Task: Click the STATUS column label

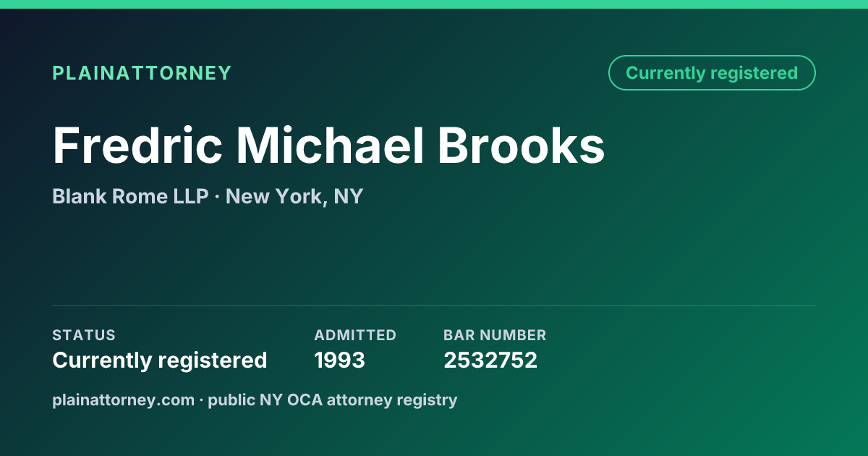Action: coord(84,335)
